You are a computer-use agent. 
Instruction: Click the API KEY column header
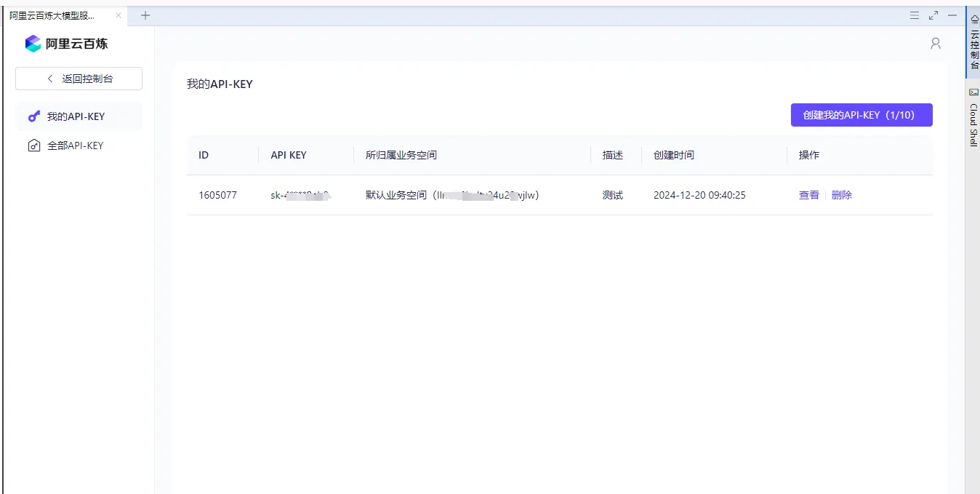289,155
